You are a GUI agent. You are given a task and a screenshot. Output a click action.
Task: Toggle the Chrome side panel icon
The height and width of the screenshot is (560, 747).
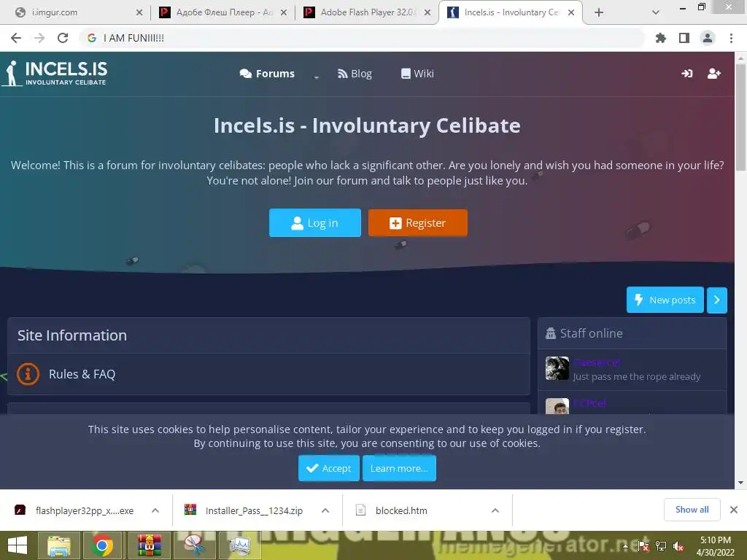[684, 38]
